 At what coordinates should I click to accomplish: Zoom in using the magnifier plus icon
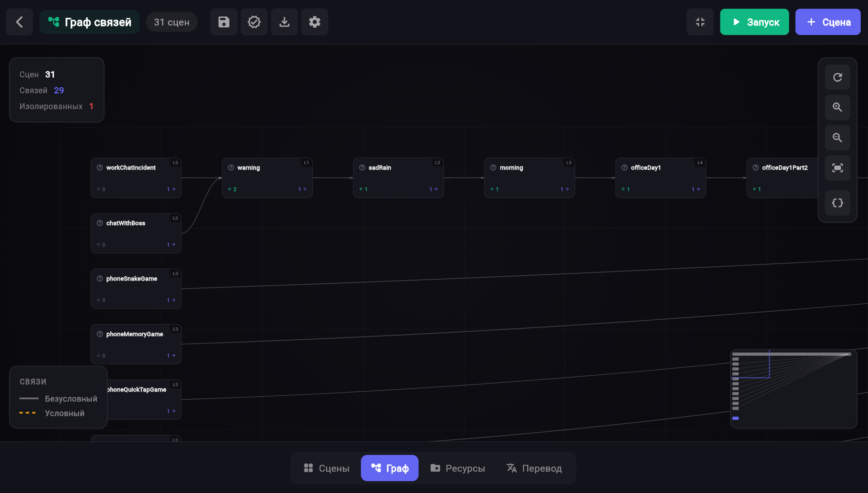coord(838,107)
